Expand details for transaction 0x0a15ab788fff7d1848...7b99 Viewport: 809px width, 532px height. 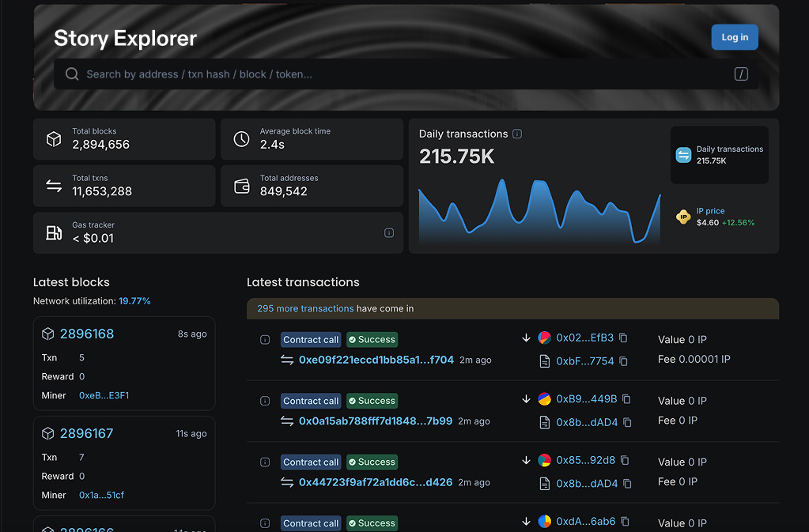265,401
